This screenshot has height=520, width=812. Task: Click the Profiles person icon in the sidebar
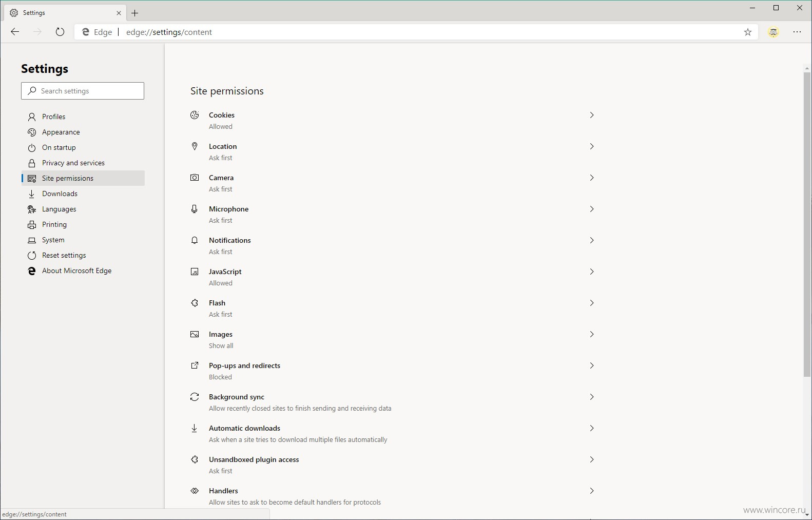(x=32, y=117)
